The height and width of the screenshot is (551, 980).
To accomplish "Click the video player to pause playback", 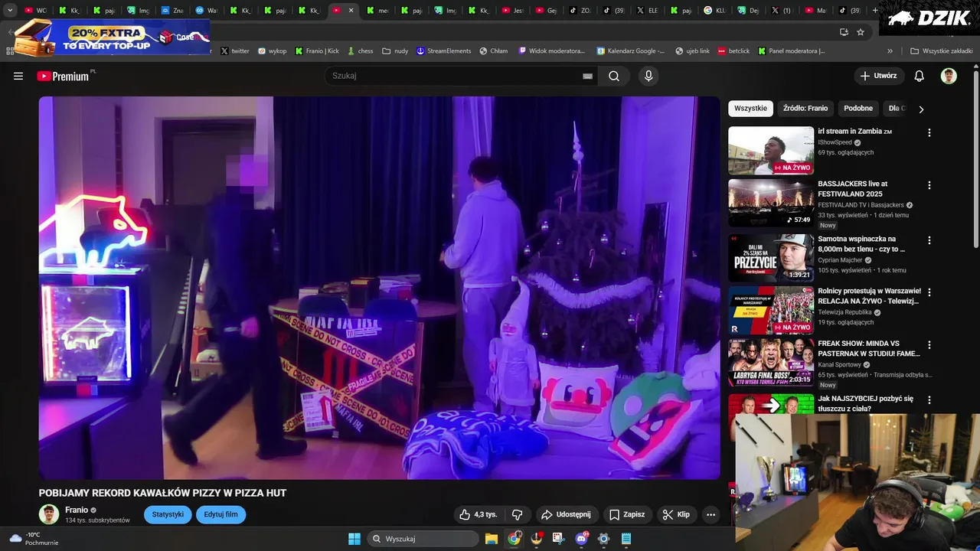I will point(379,288).
